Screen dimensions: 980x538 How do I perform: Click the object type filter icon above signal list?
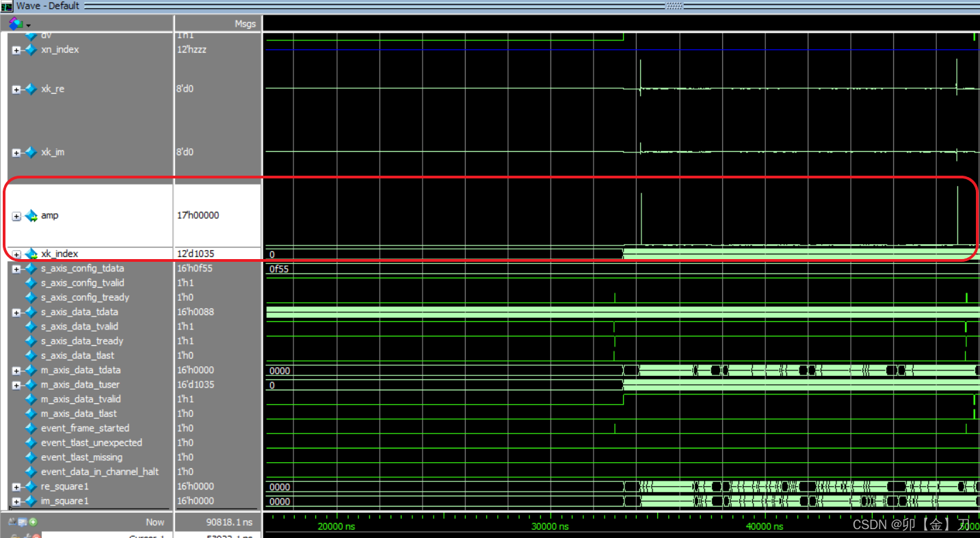pos(15,23)
